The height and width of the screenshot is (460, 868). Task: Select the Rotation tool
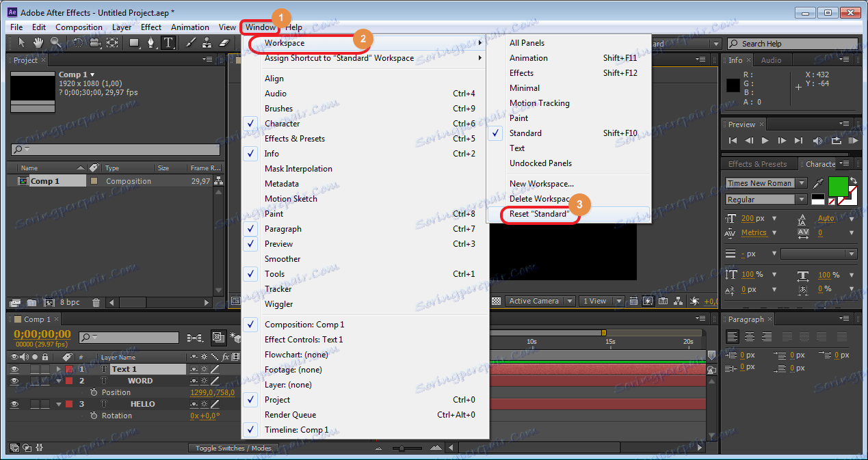tap(78, 42)
